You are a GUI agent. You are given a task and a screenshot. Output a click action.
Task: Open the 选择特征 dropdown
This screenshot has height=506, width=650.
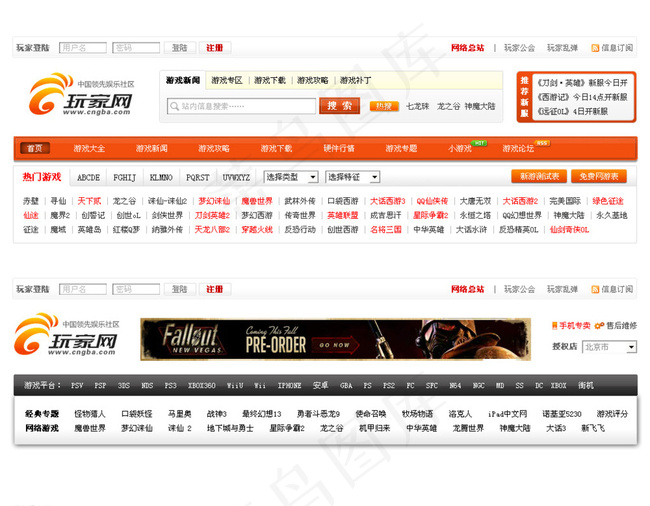click(352, 177)
